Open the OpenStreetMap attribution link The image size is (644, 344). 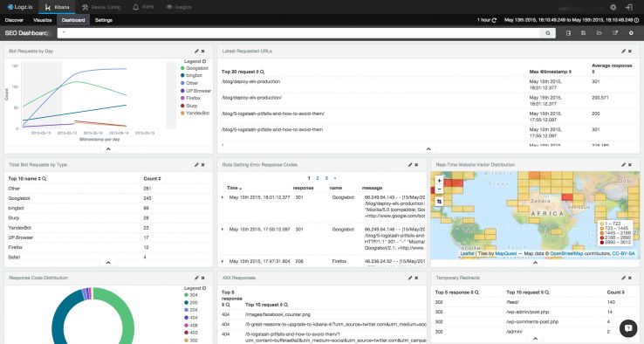566,253
